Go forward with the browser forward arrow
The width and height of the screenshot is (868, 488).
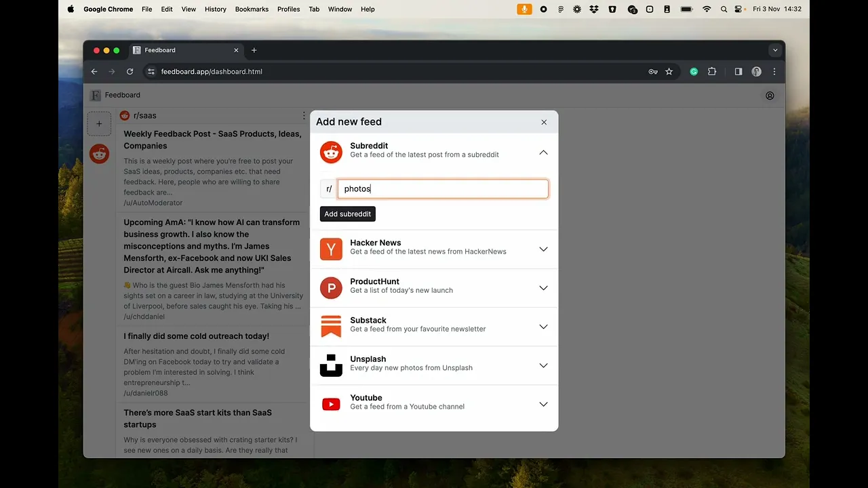[112, 71]
